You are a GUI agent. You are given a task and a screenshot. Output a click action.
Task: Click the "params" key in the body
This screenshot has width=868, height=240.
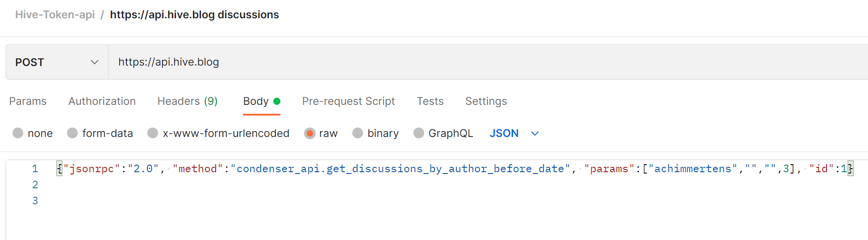point(609,169)
